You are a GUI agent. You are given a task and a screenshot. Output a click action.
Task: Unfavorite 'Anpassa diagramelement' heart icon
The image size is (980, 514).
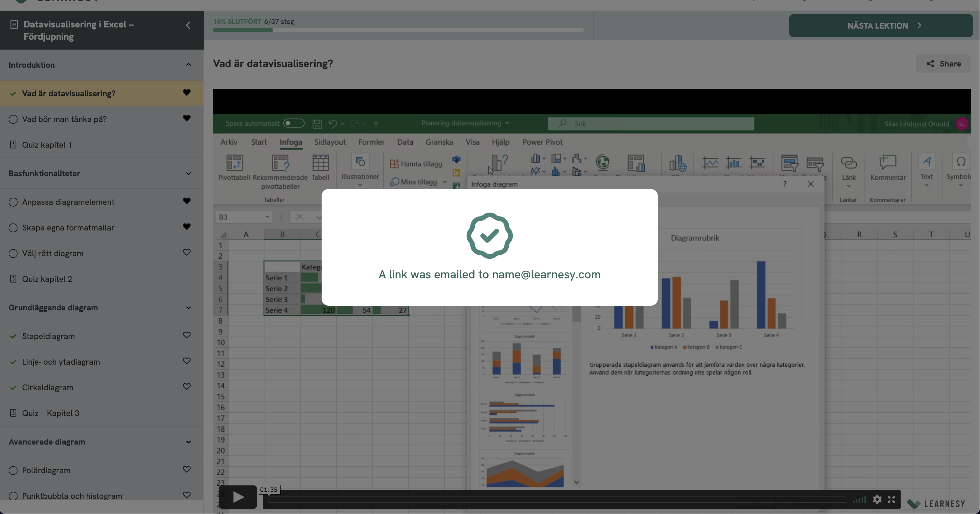pos(186,201)
